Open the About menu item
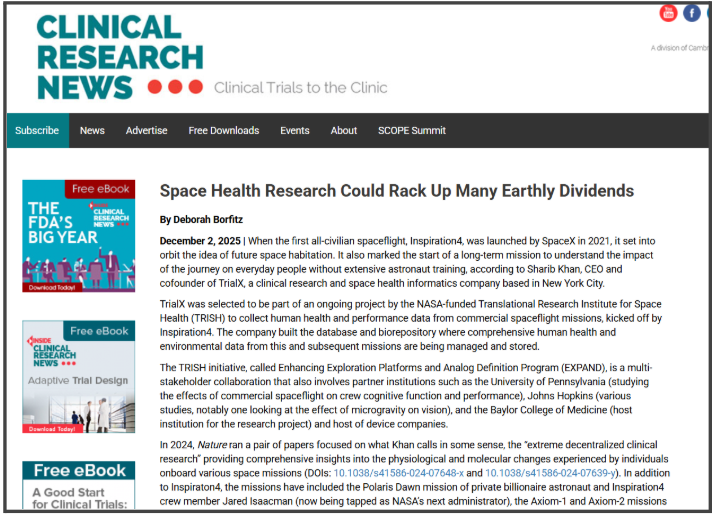 coord(344,130)
